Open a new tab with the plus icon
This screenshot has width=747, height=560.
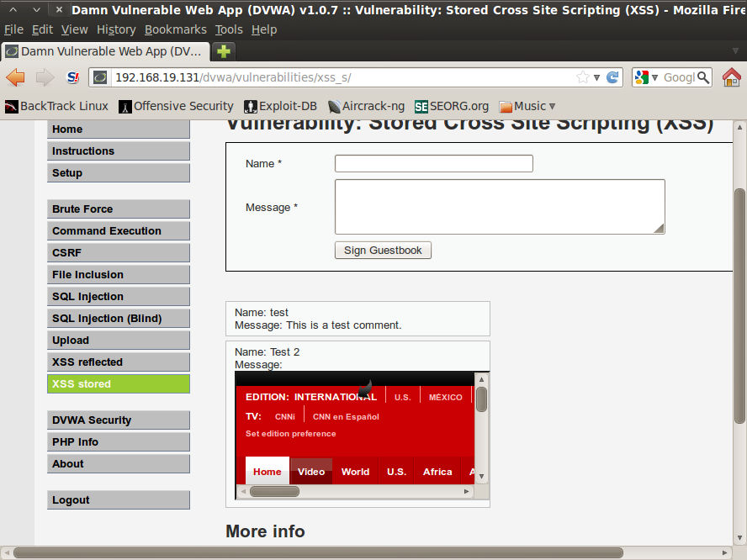tap(224, 51)
